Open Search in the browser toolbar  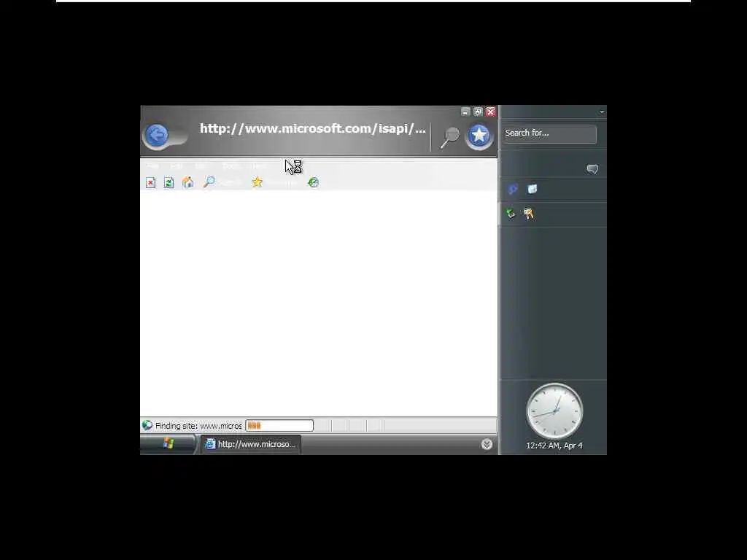222,182
